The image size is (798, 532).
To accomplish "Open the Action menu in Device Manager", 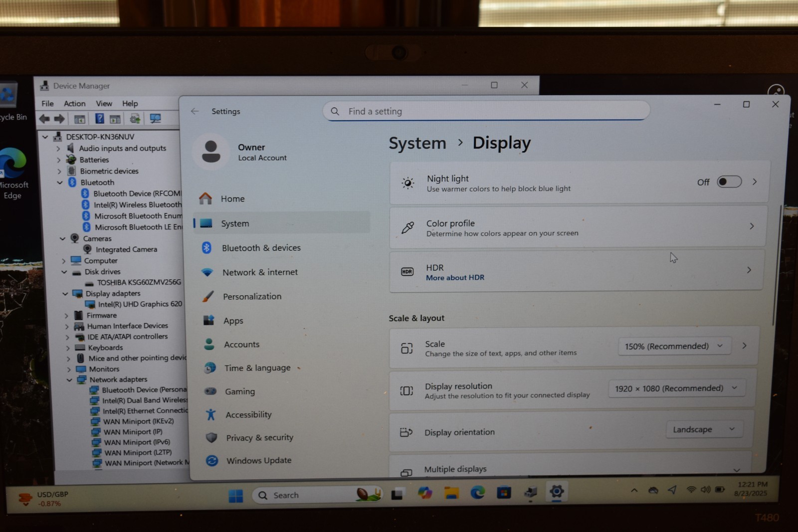I will [75, 104].
